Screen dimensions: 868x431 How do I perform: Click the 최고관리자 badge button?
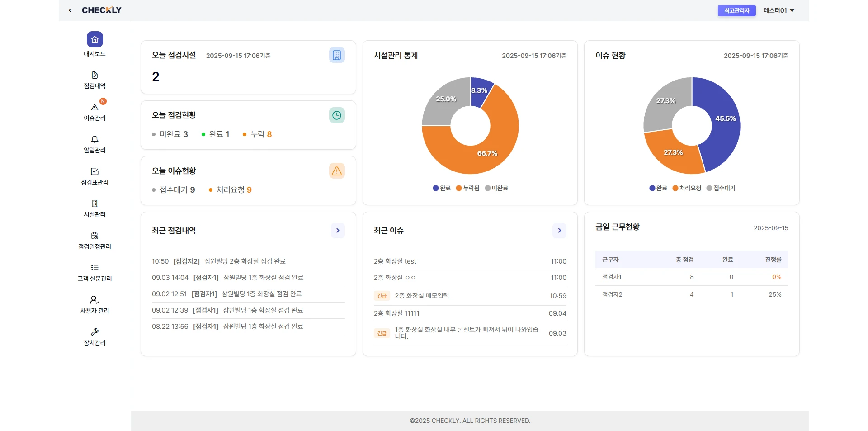tap(737, 10)
